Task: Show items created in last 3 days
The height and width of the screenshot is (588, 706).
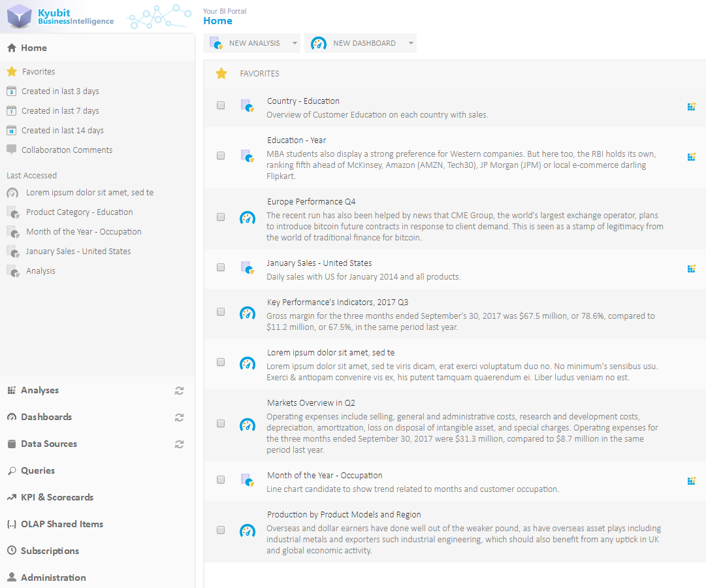Action: coord(60,91)
